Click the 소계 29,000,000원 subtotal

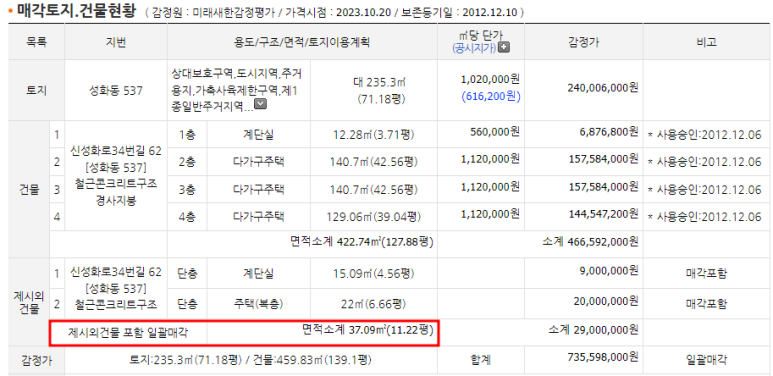tap(594, 329)
